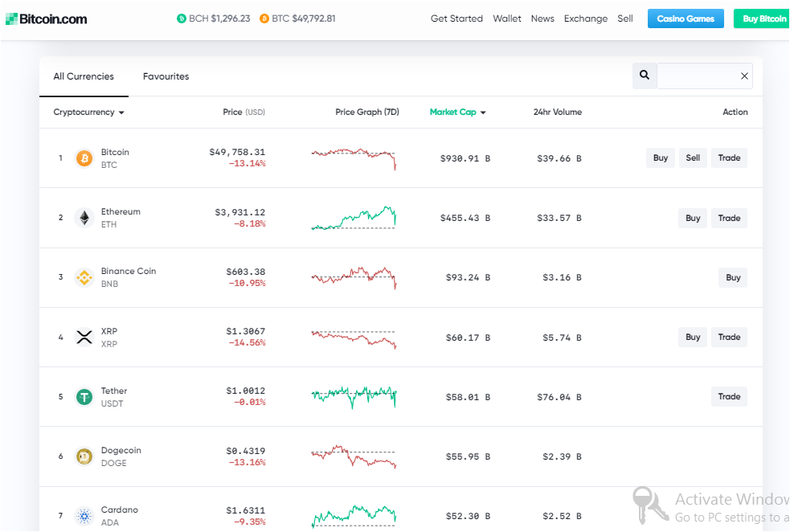Click BCH $1,296.23 price ticker
The width and height of the screenshot is (790, 532).
click(x=214, y=18)
